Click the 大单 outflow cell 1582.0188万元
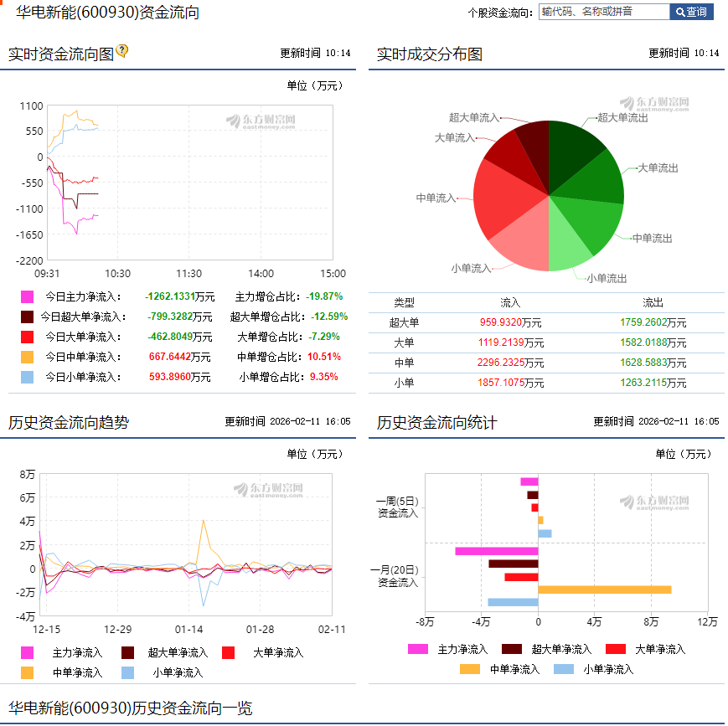The image size is (728, 726). (x=653, y=342)
